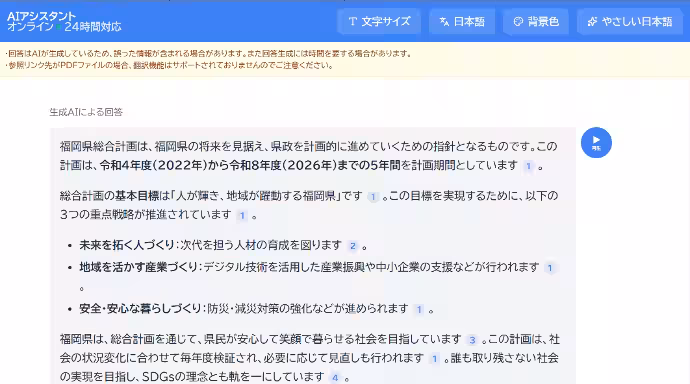690x384 pixels.
Task: Open the 背景色 background color option
Action: pyautogui.click(x=536, y=22)
